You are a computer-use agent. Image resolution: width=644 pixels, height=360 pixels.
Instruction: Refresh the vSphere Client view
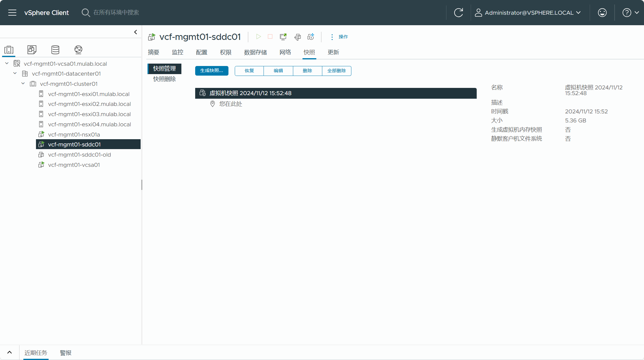(458, 13)
